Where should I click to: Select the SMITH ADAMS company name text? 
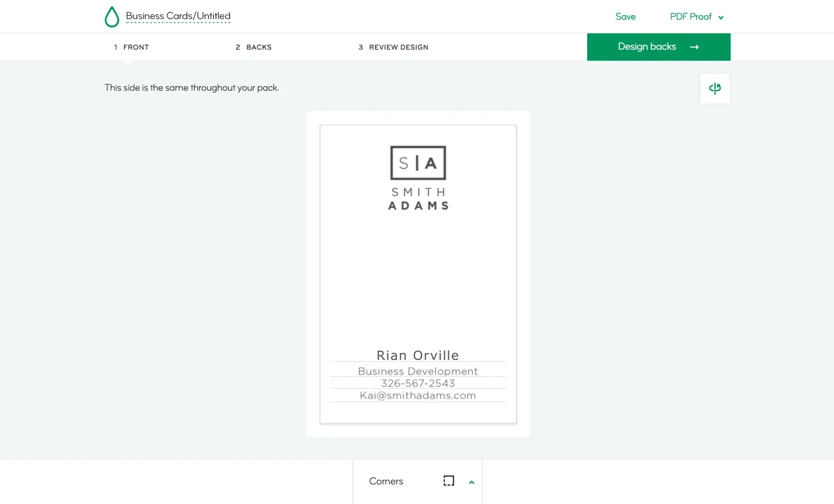pos(418,198)
